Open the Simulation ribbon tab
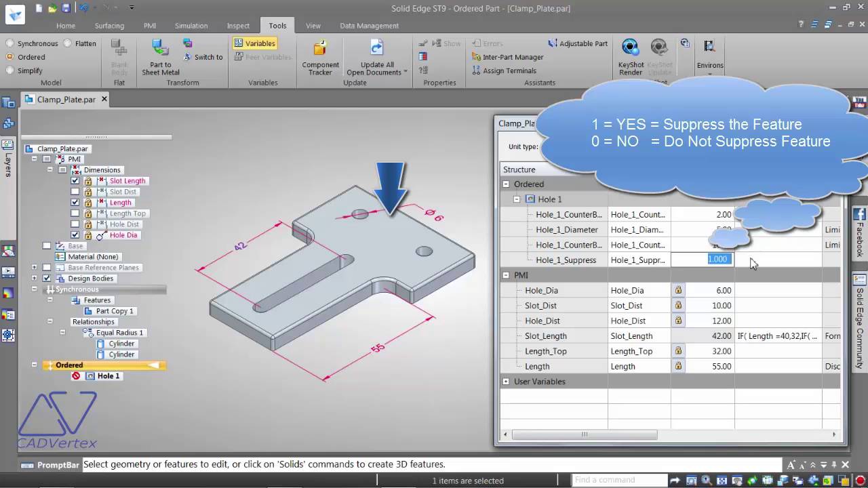The height and width of the screenshot is (488, 868). tap(191, 26)
